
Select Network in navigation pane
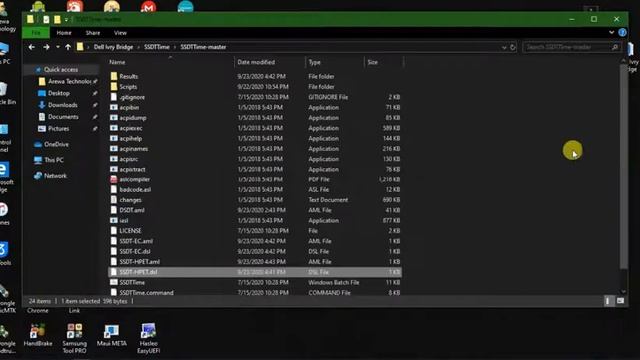pyautogui.click(x=55, y=176)
